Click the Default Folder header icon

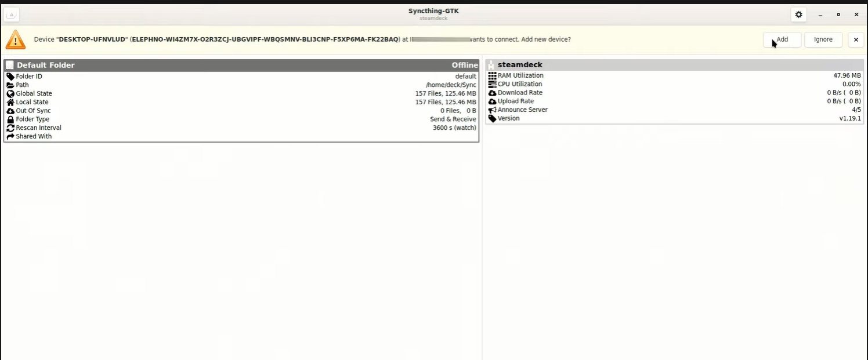(10, 65)
